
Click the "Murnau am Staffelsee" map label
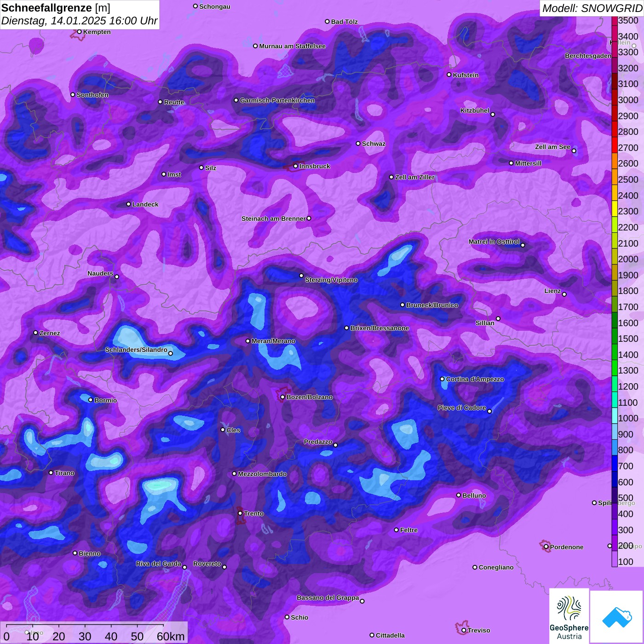[293, 46]
